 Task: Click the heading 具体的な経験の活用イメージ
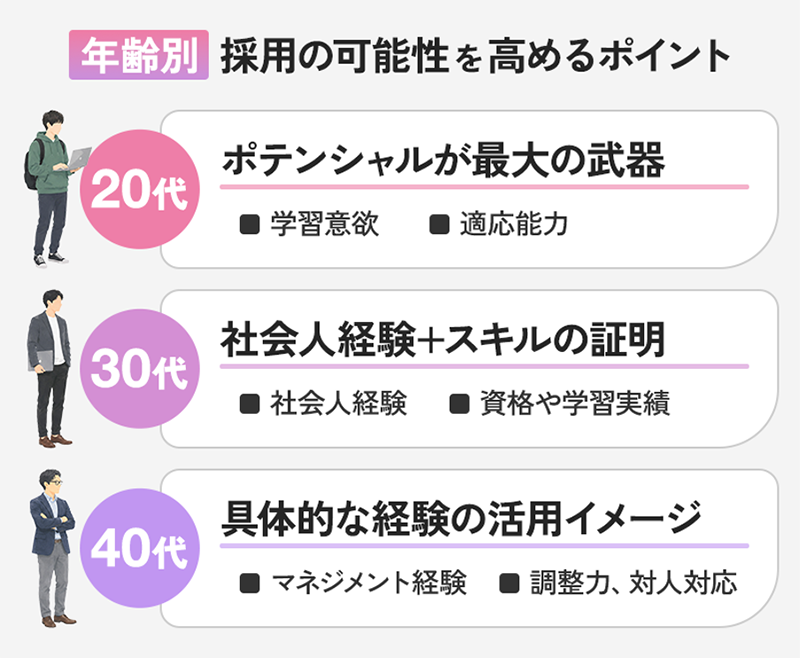click(x=462, y=519)
